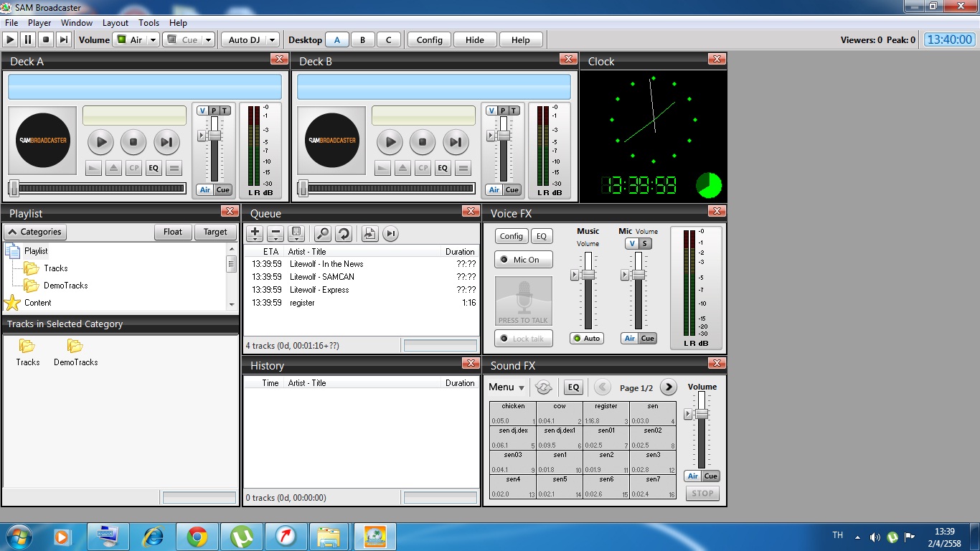Stop playback on Deck B
This screenshot has height=551, width=980.
coord(423,142)
